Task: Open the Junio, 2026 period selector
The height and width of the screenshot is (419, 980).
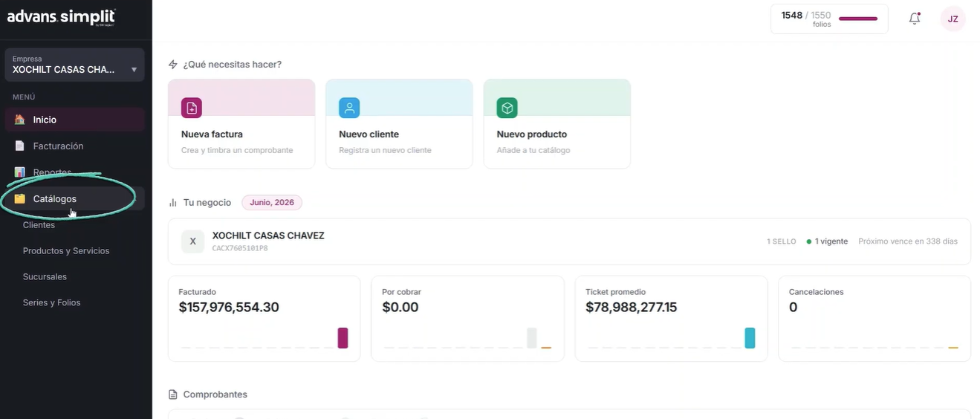Action: click(x=272, y=202)
